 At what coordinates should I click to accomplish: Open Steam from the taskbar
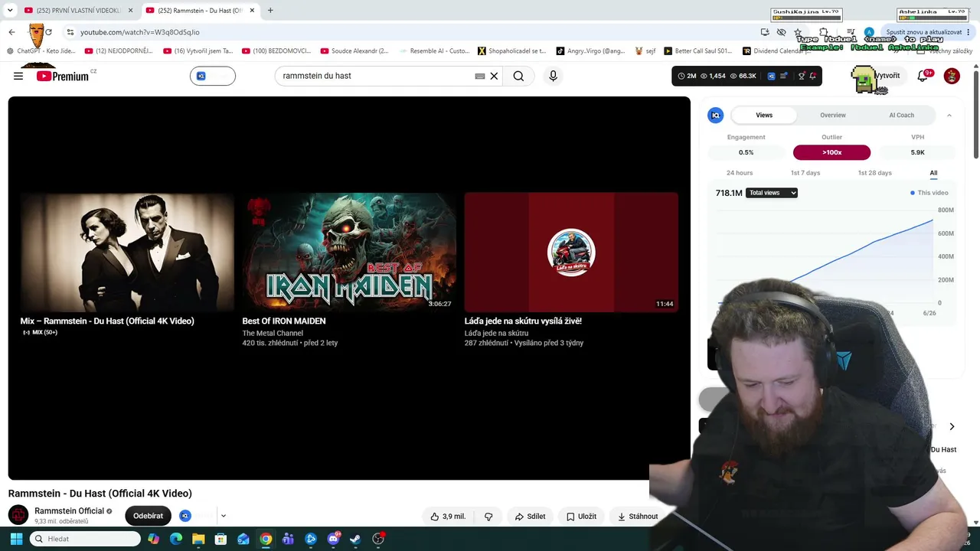click(355, 539)
